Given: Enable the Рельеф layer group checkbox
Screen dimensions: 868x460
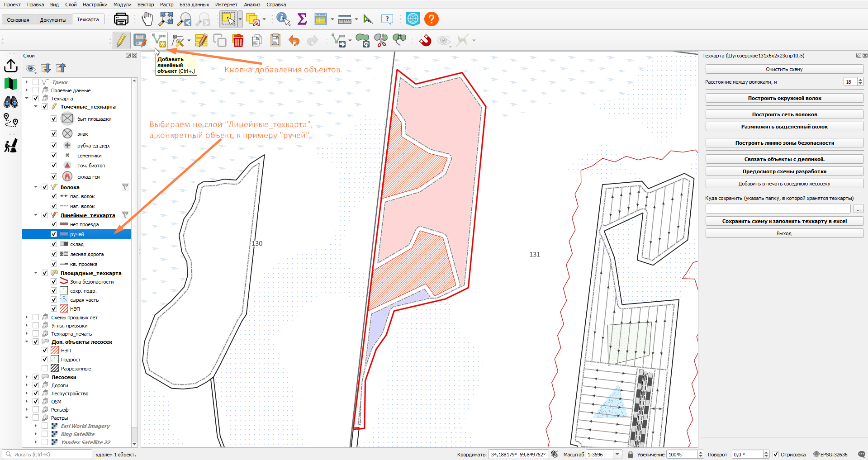Looking at the screenshot, I should click(x=36, y=409).
